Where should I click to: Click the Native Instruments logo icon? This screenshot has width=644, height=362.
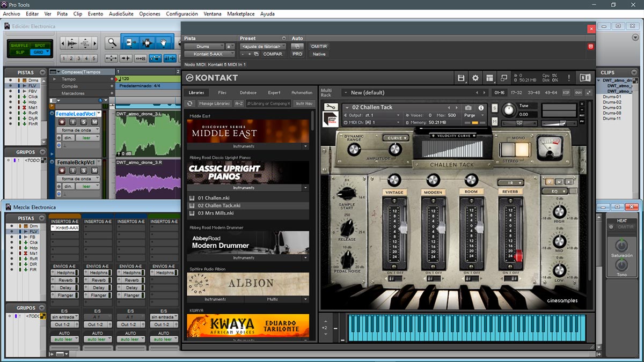point(585,78)
